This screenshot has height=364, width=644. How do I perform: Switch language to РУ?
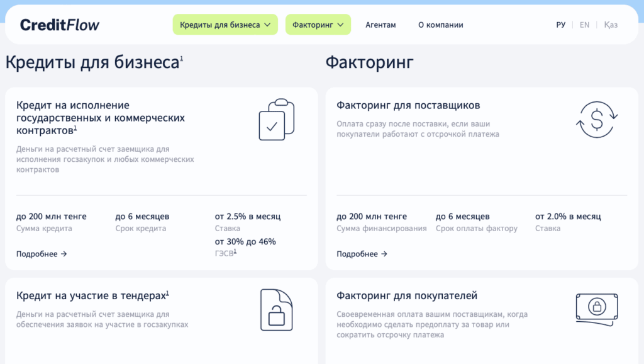click(x=561, y=25)
